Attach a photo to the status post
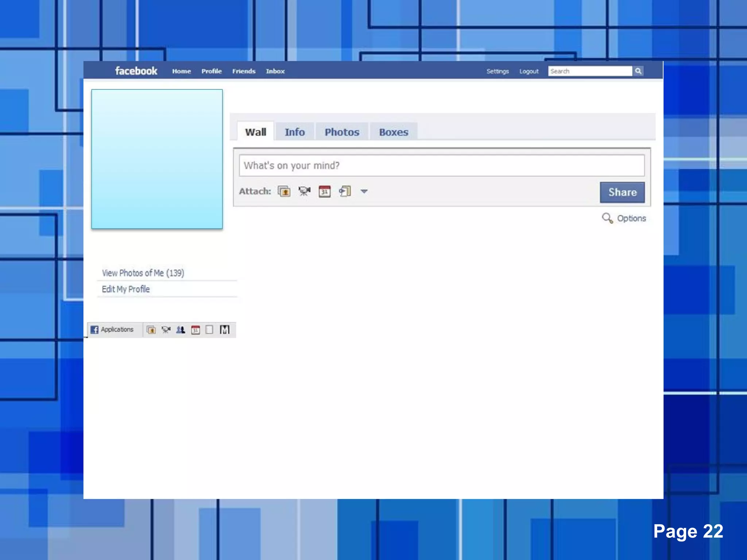 284,191
